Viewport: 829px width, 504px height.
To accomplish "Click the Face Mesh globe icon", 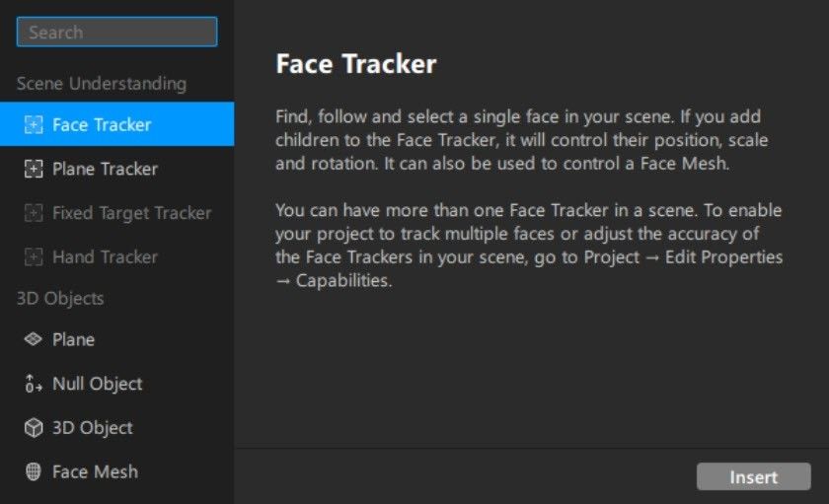I will (x=34, y=471).
